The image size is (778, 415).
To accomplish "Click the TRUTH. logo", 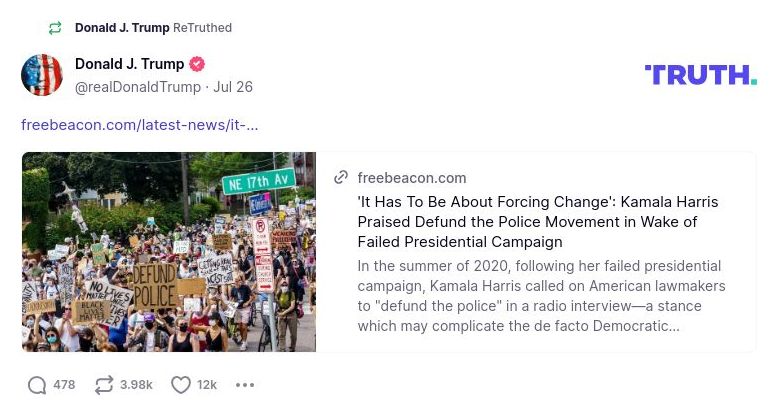I will tap(700, 75).
